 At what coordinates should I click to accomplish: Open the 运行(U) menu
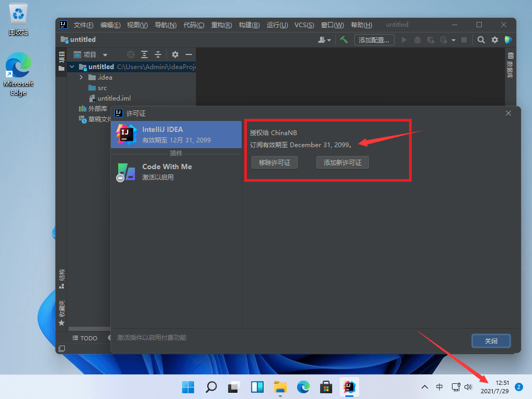277,25
